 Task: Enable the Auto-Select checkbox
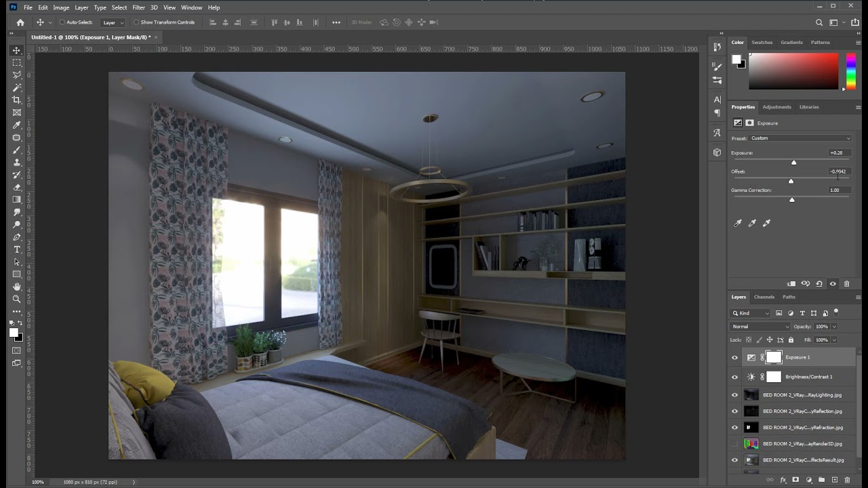click(x=62, y=22)
